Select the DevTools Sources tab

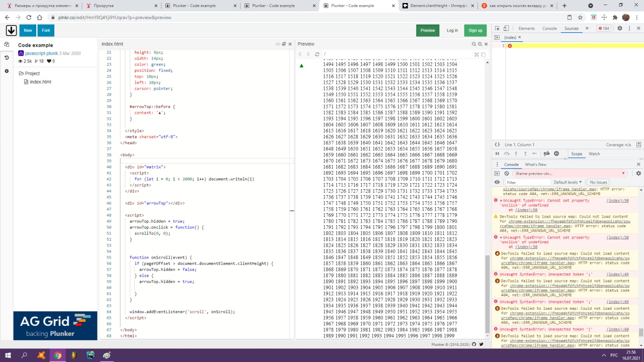pos(572,29)
